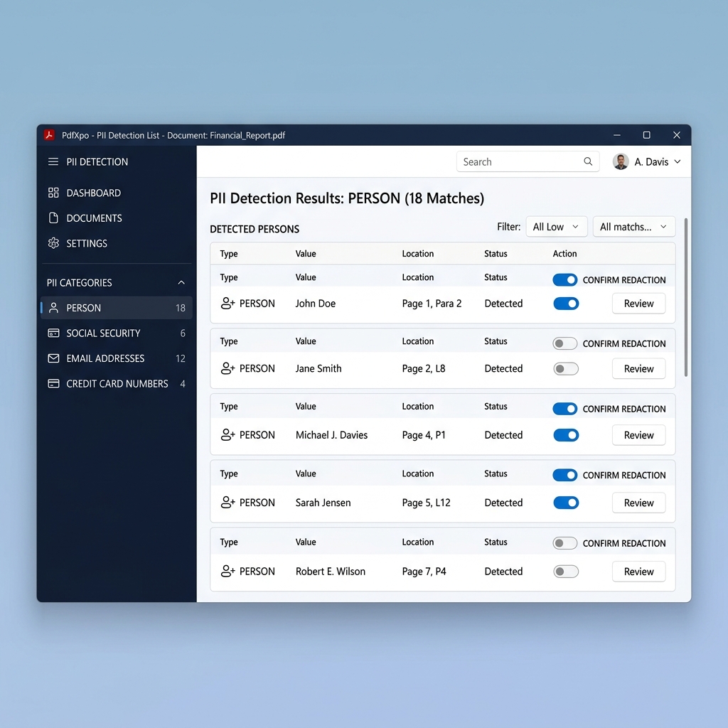The width and height of the screenshot is (728, 728).
Task: Click the Documents file icon
Action: (53, 218)
